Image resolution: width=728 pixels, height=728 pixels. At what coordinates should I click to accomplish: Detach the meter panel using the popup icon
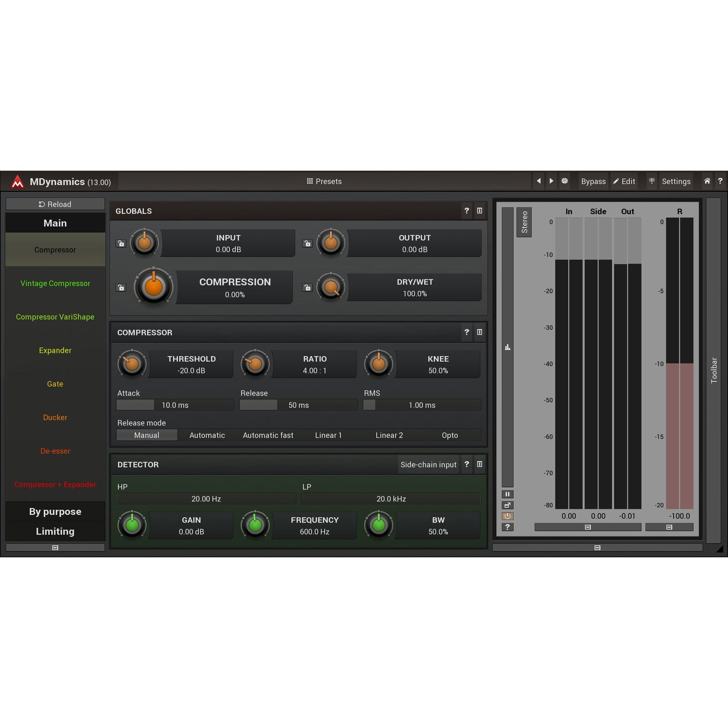pyautogui.click(x=507, y=505)
